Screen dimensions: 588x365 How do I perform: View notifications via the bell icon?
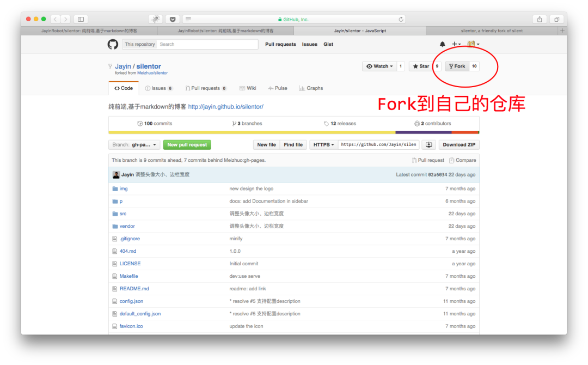coord(443,44)
